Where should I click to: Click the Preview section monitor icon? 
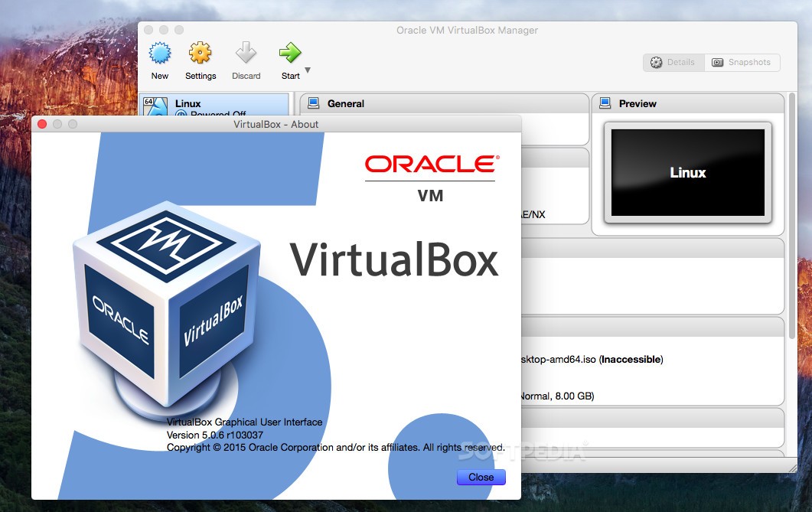pyautogui.click(x=605, y=103)
